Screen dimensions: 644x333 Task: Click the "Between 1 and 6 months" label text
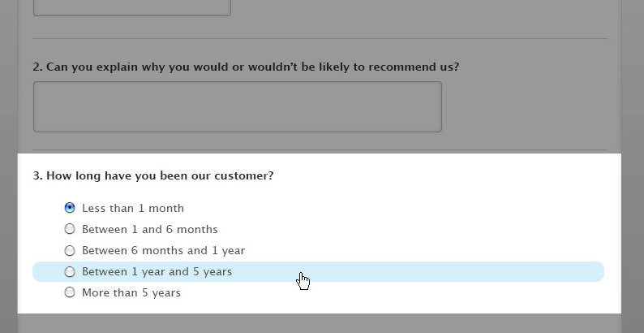(150, 229)
